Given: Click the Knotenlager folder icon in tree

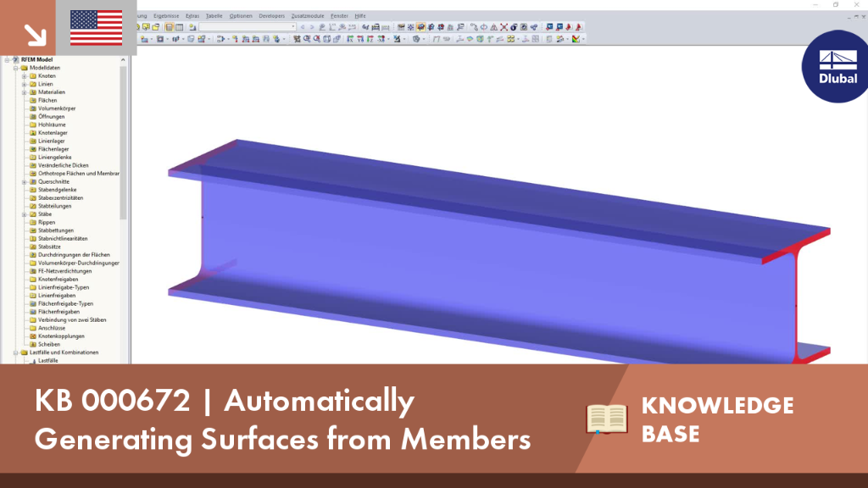Looking at the screenshot, I should coord(33,133).
